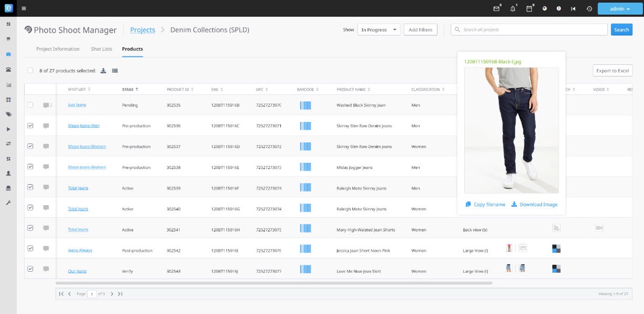Open the Our Jeans shot list link

[77, 271]
